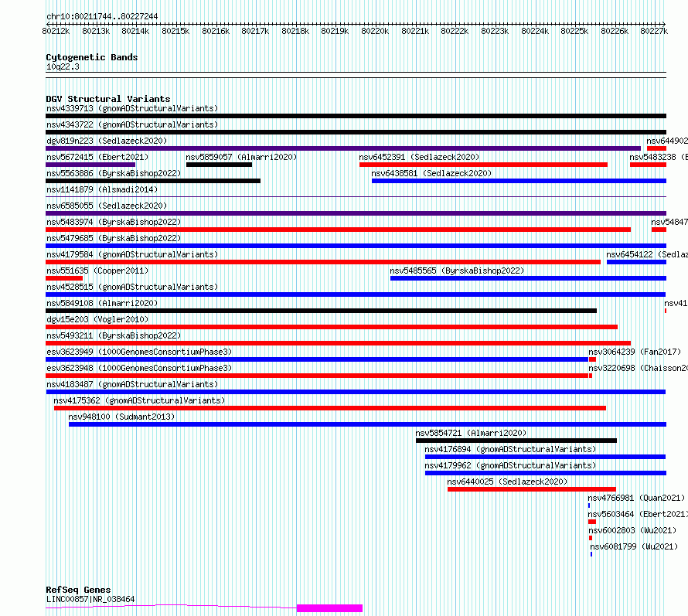Click nsv6002803 (Wu2021) label

(632, 530)
